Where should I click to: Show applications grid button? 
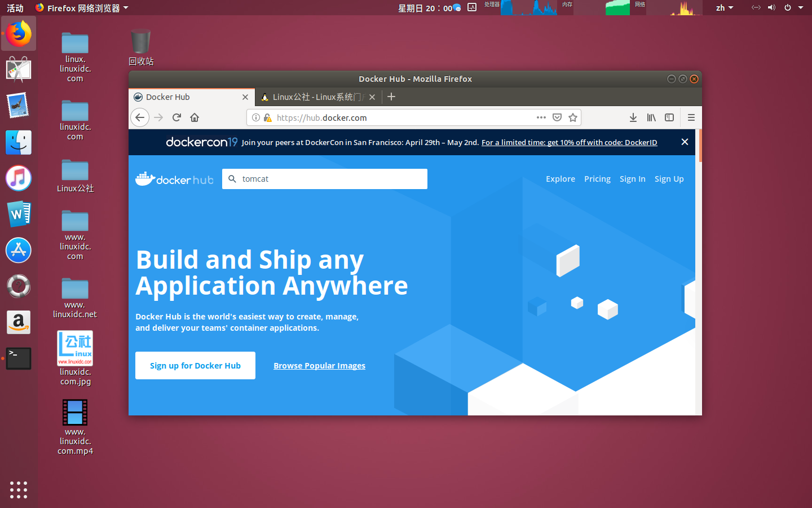tap(19, 489)
